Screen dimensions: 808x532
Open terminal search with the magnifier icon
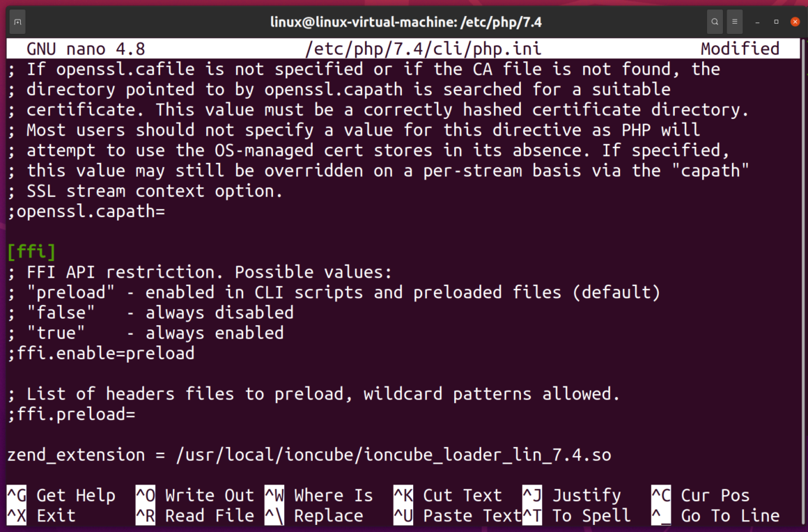714,22
